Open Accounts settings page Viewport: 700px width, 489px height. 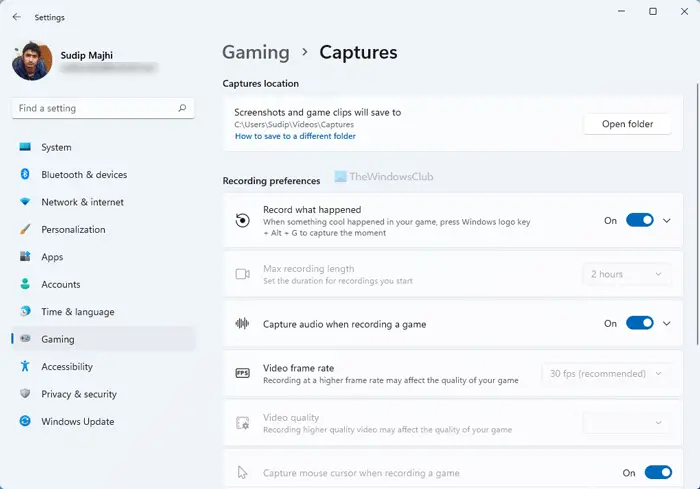click(103, 284)
